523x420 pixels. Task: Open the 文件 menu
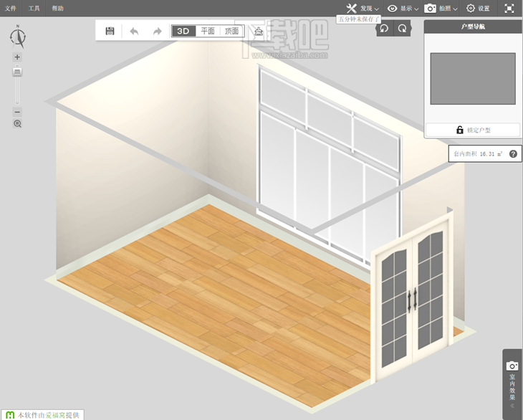point(11,9)
